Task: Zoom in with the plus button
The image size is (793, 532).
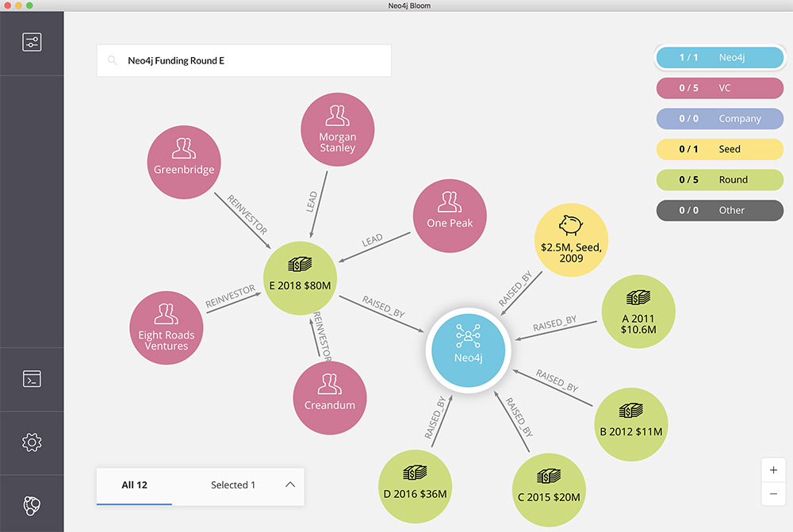Action: (x=773, y=469)
